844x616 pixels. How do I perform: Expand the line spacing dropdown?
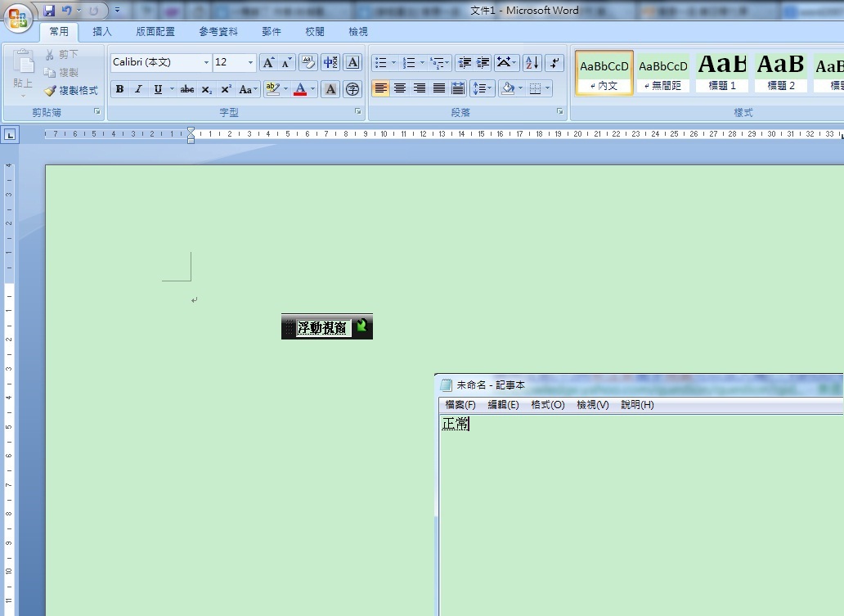(490, 88)
